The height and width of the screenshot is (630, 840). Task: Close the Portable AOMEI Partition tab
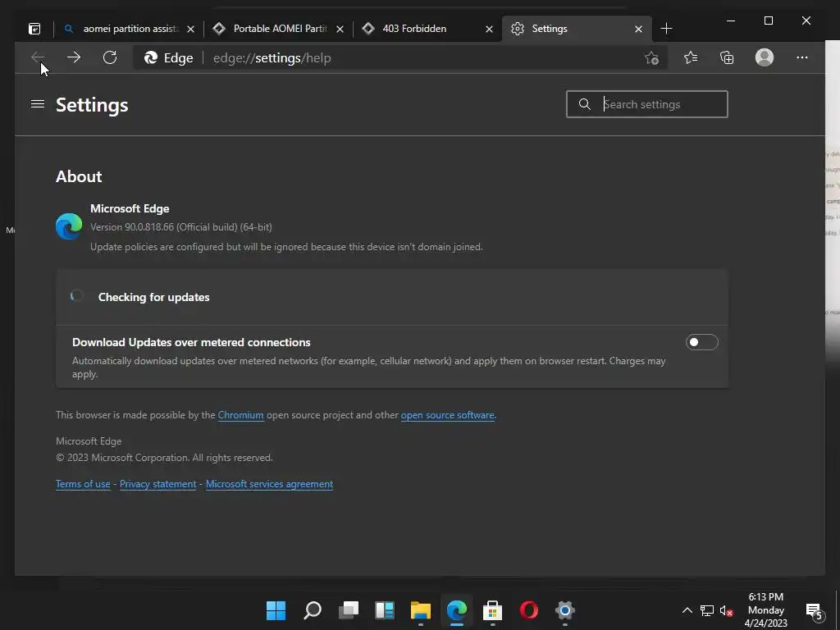(340, 29)
